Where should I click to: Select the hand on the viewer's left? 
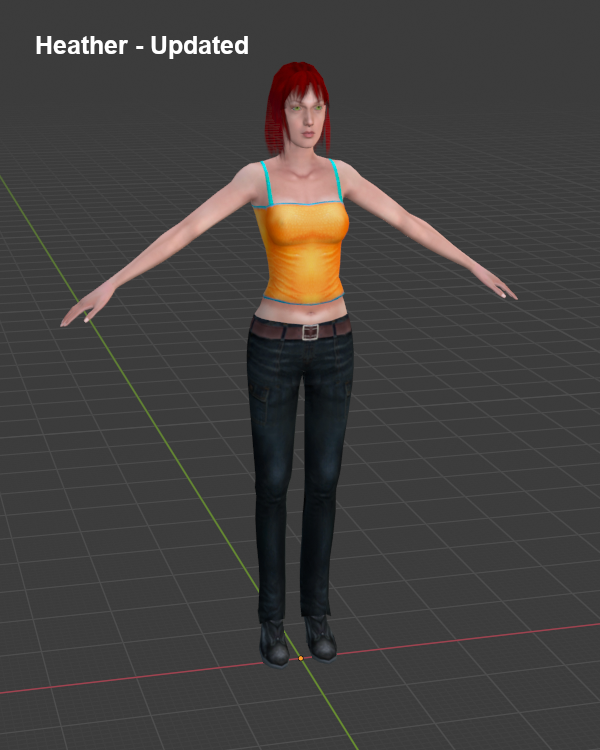coord(80,309)
